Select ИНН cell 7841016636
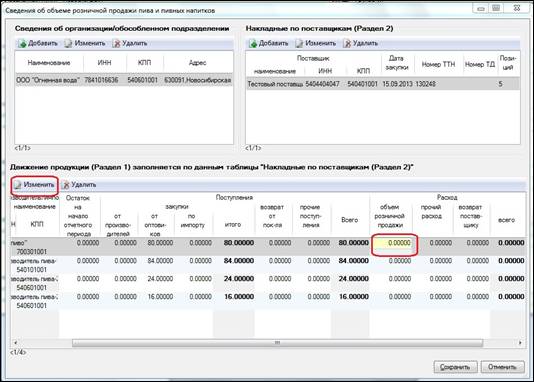Image resolution: width=534 pixels, height=382 pixels. point(101,80)
